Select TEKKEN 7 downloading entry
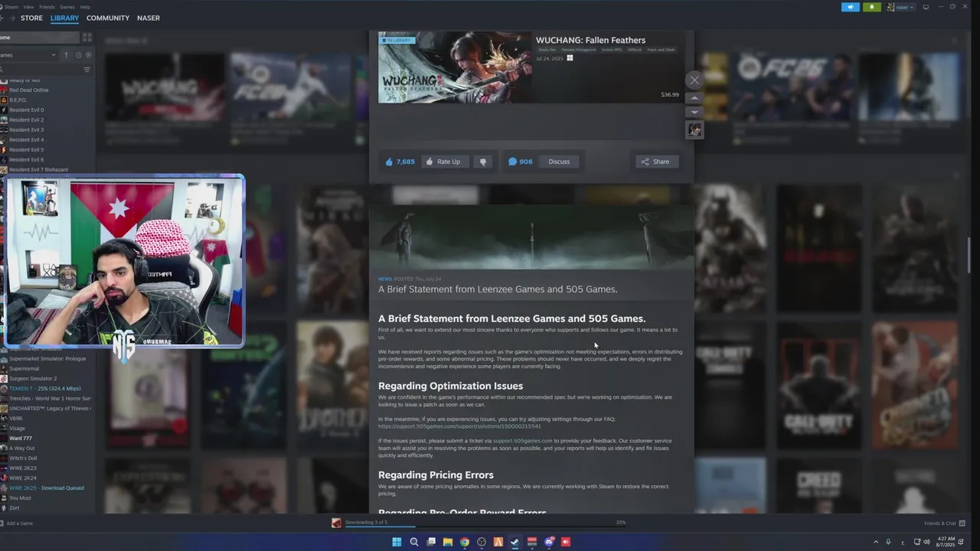The image size is (980, 551). [x=44, y=389]
